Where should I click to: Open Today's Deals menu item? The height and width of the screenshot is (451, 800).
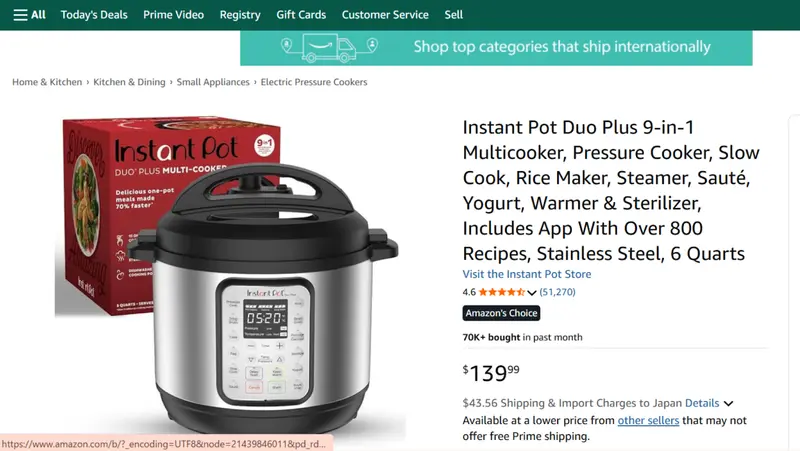point(94,15)
